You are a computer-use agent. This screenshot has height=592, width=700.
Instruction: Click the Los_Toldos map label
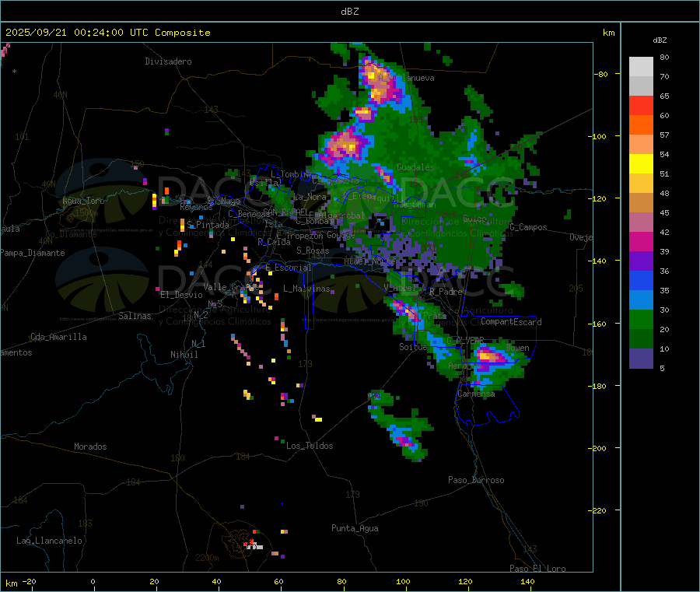click(310, 446)
